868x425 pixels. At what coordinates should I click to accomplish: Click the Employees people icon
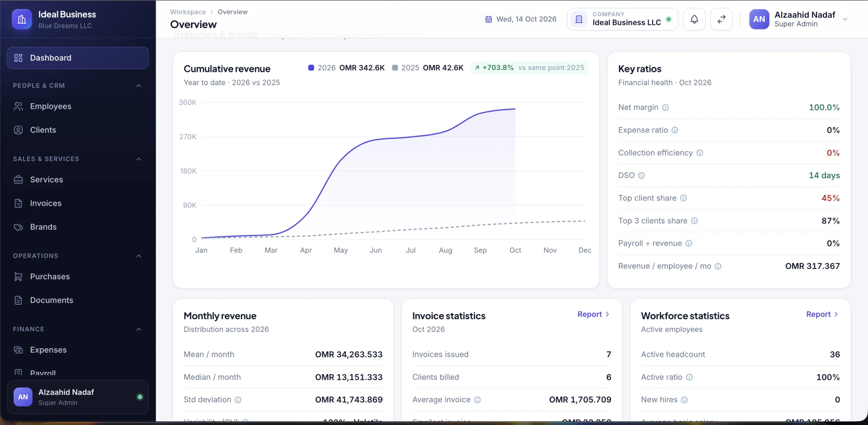[x=19, y=106]
